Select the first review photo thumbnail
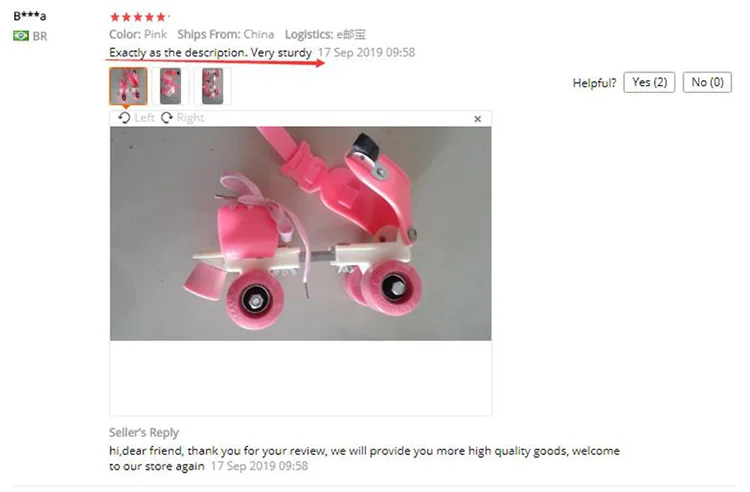This screenshot has width=750, height=492. tap(128, 86)
